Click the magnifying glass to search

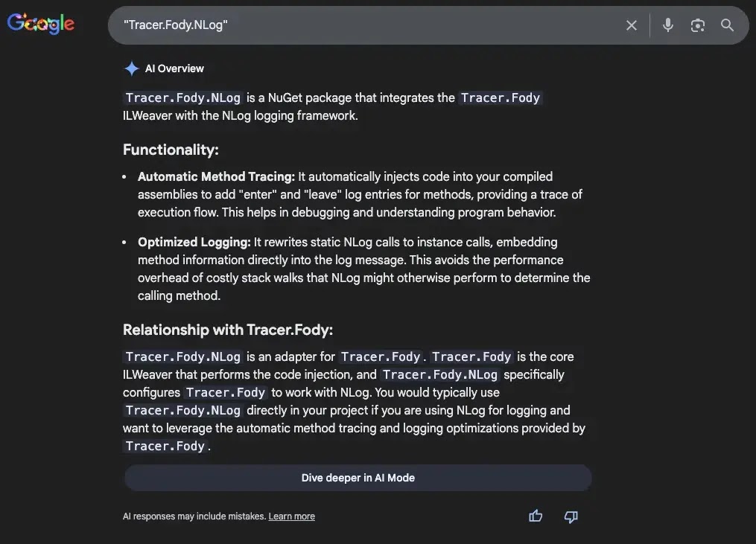point(727,25)
